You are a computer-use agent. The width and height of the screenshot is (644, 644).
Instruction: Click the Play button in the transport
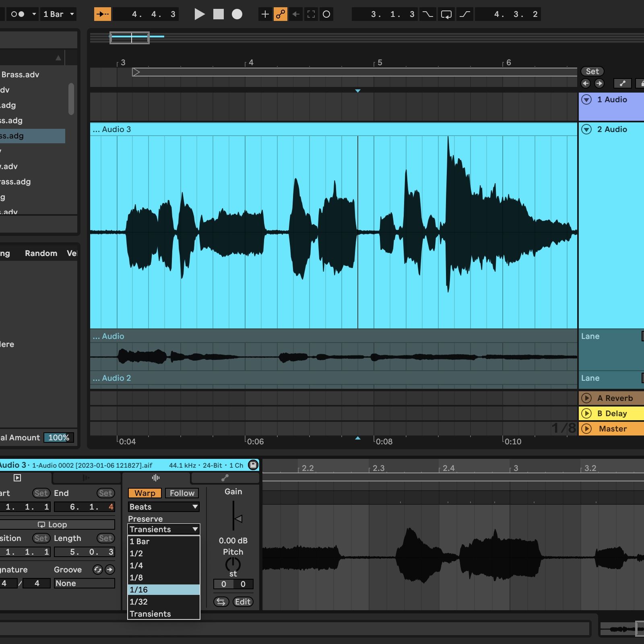(x=199, y=14)
